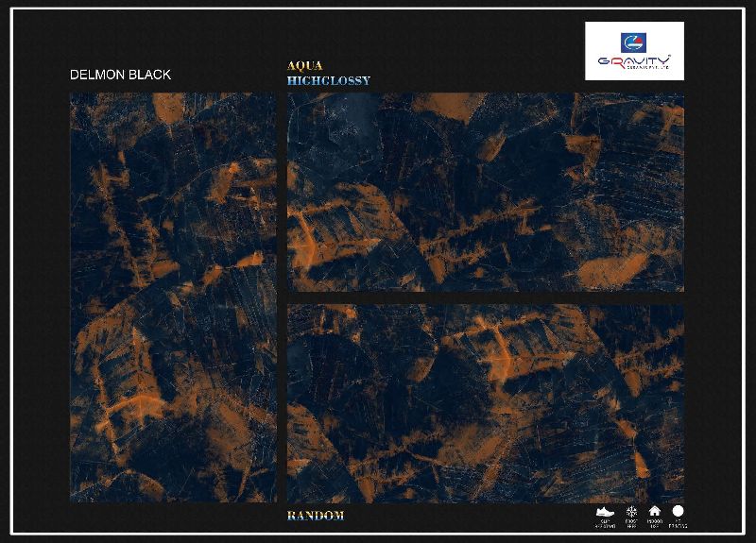Viewport: 756px width, 543px height.
Task: Open the upper horizontal tile preview
Action: tap(485, 192)
